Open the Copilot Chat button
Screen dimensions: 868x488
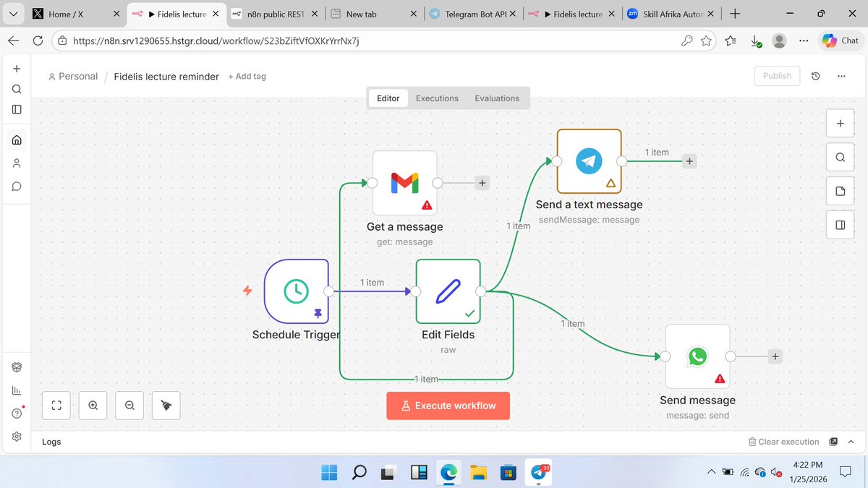pyautogui.click(x=840, y=41)
